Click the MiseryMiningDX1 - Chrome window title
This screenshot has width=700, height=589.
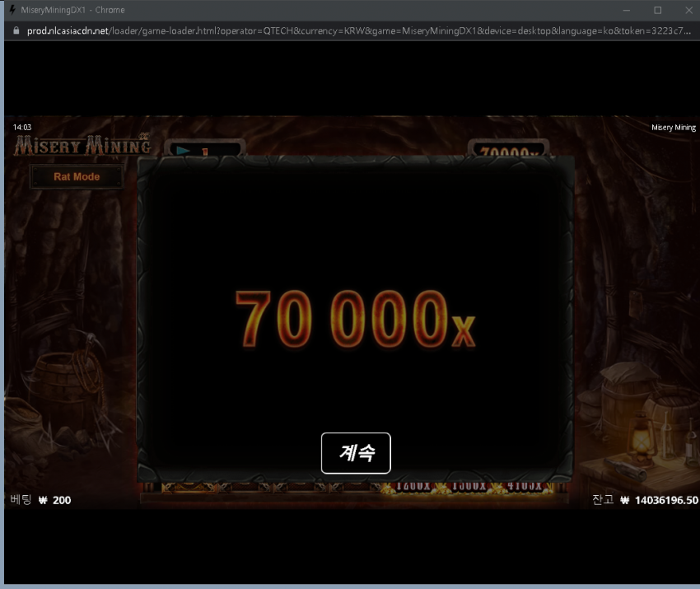[x=72, y=10]
